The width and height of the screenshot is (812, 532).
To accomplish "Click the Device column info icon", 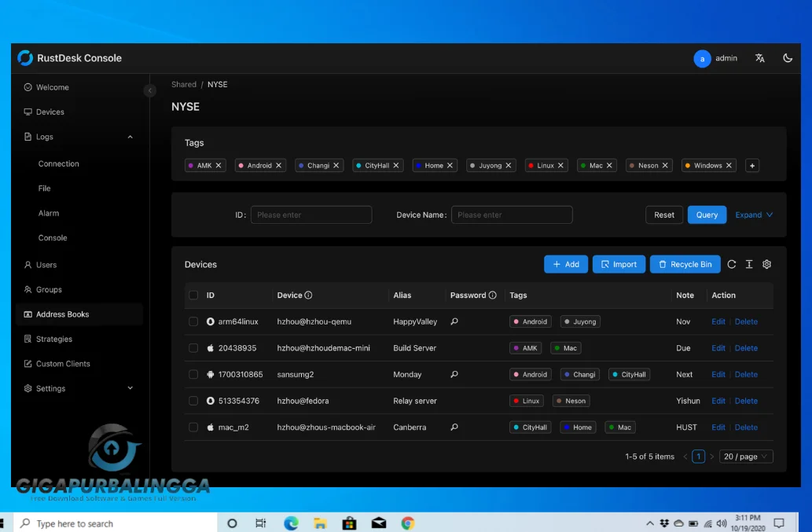I will click(309, 295).
